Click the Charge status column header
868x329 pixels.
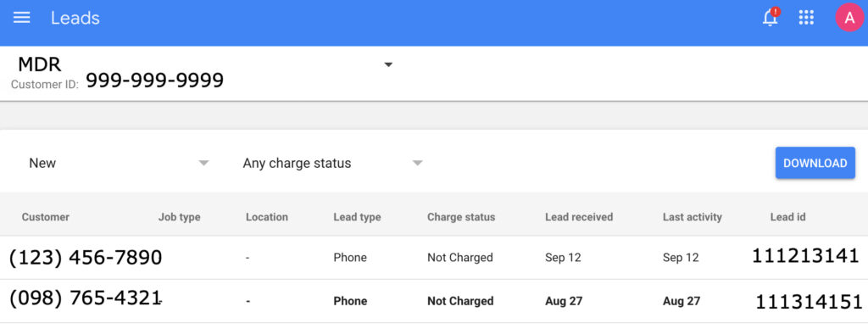coord(461,217)
